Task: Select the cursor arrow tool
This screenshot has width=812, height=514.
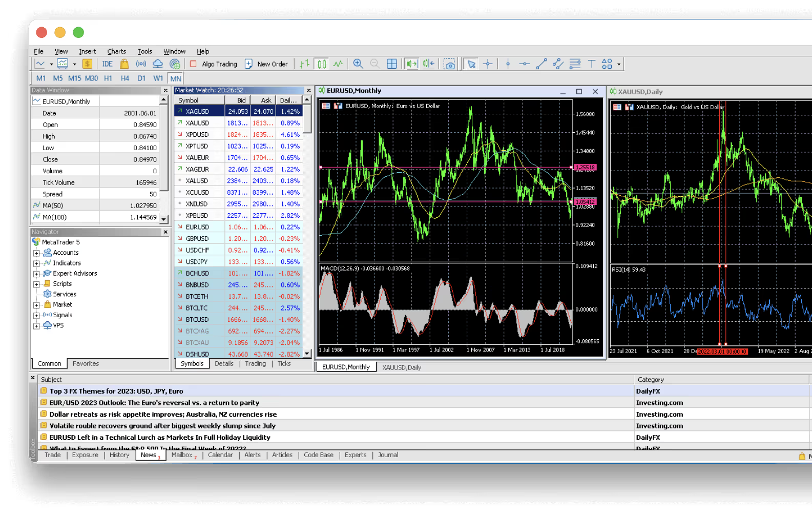Action: point(471,64)
